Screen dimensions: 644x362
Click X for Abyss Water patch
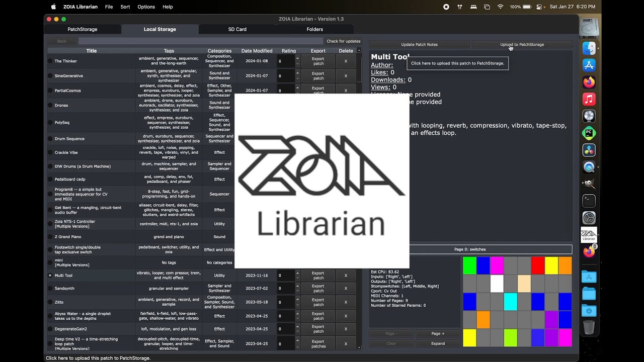(346, 316)
